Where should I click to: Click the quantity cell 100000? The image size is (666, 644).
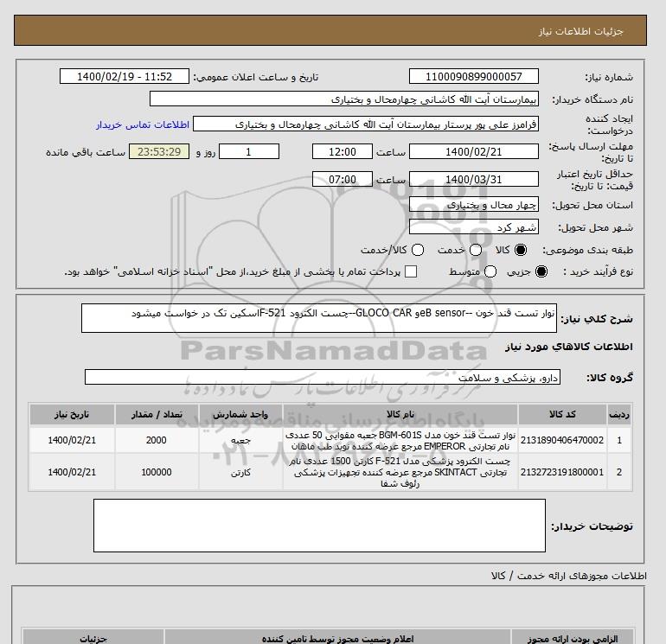coord(157,472)
